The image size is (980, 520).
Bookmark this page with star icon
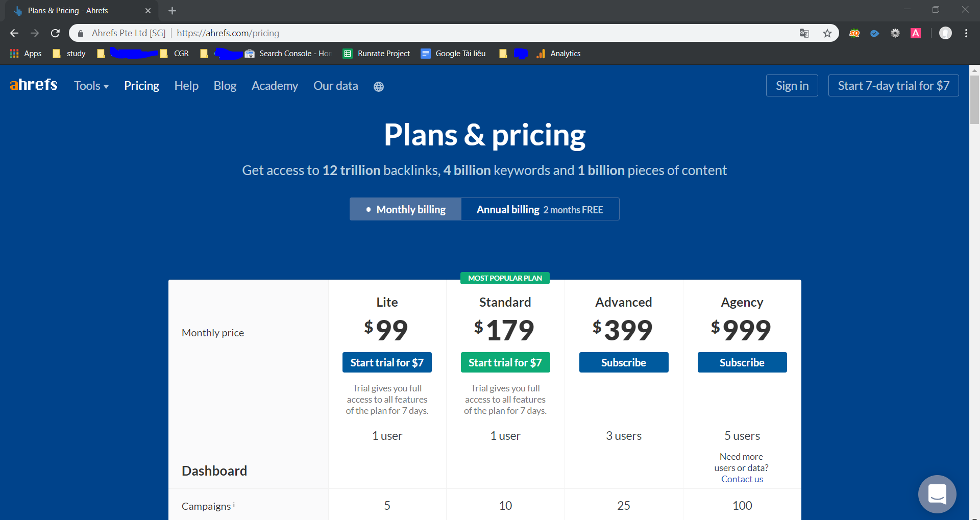827,33
